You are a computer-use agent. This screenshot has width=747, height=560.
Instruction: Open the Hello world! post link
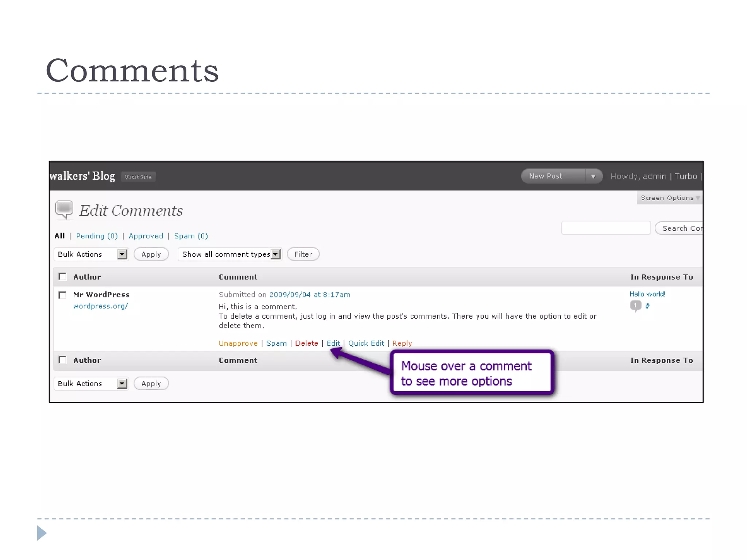[647, 294]
